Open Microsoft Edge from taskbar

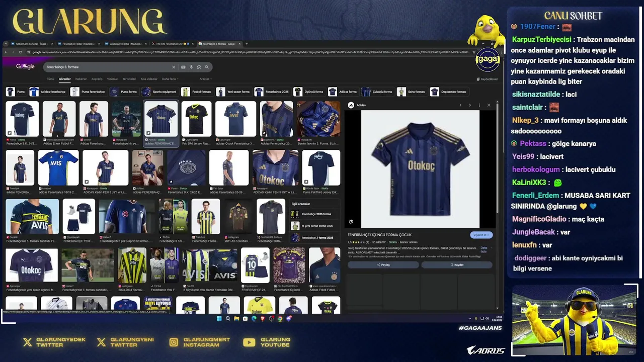[x=254, y=318]
